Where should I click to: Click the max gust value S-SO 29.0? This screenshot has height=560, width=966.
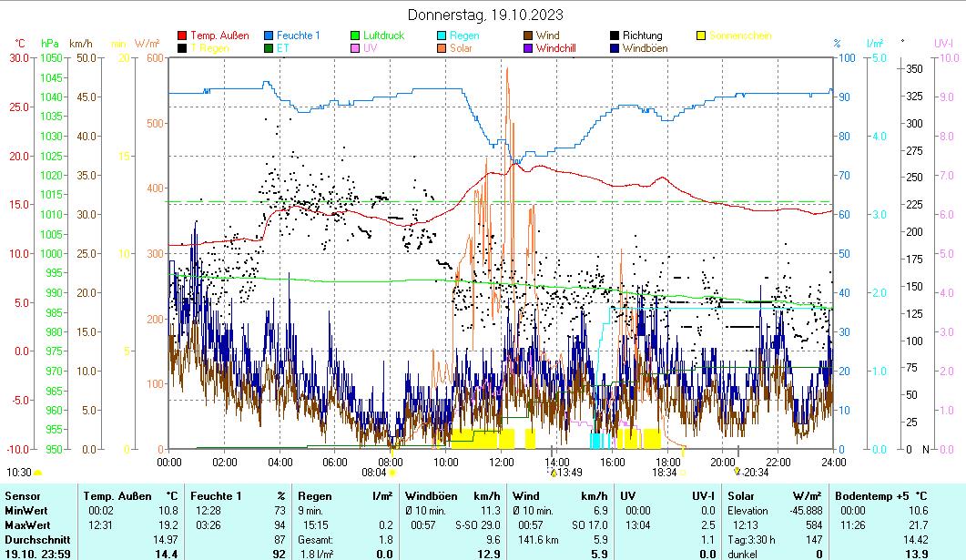click(x=477, y=525)
